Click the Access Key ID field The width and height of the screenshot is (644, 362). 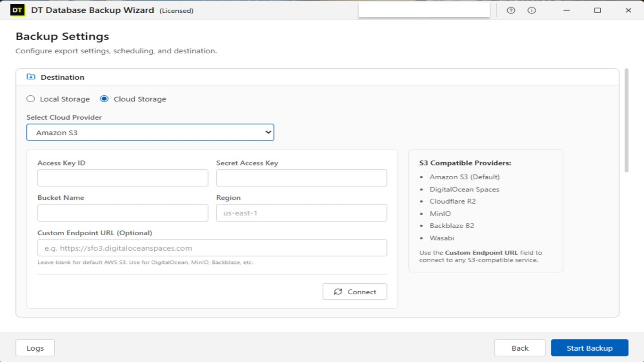[123, 178]
